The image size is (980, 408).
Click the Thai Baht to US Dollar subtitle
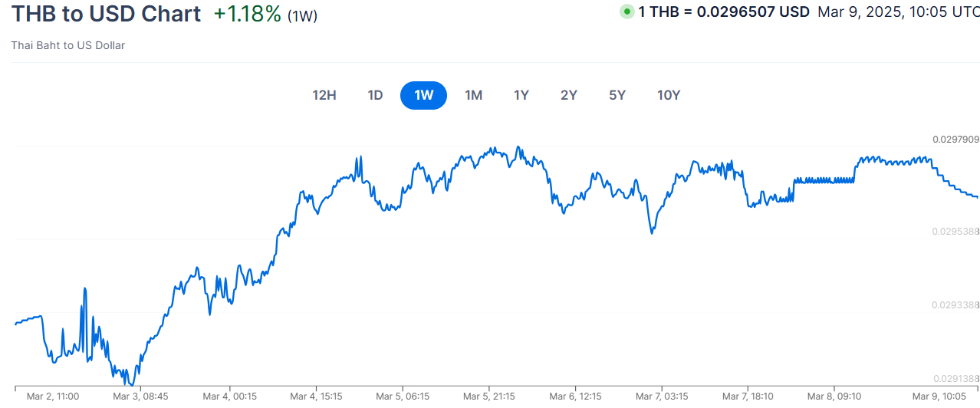pos(68,45)
